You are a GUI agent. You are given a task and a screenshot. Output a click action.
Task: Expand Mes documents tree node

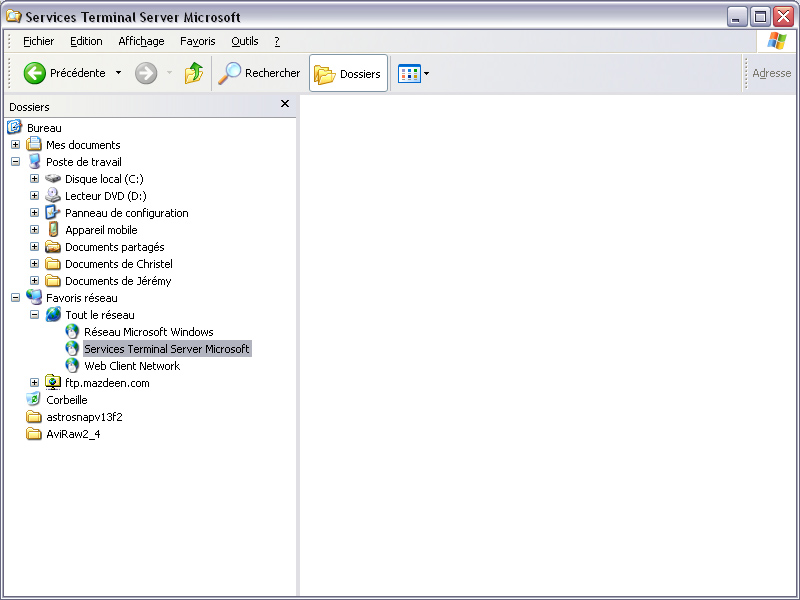tap(15, 145)
